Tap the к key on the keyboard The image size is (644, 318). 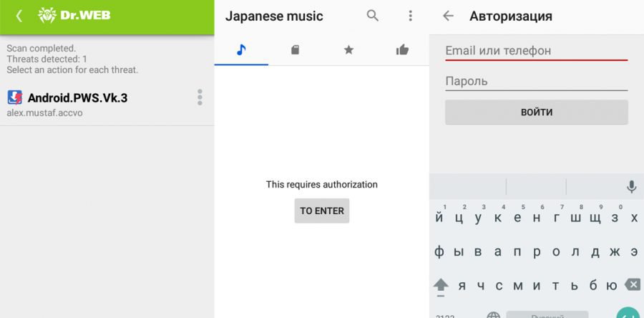point(498,218)
